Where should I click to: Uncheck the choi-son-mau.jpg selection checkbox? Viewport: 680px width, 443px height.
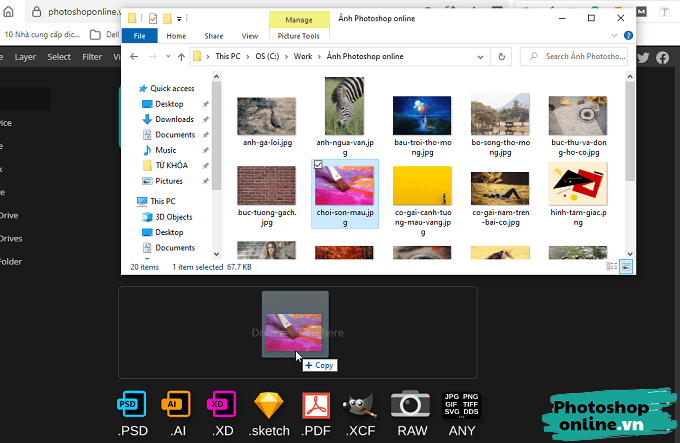318,163
